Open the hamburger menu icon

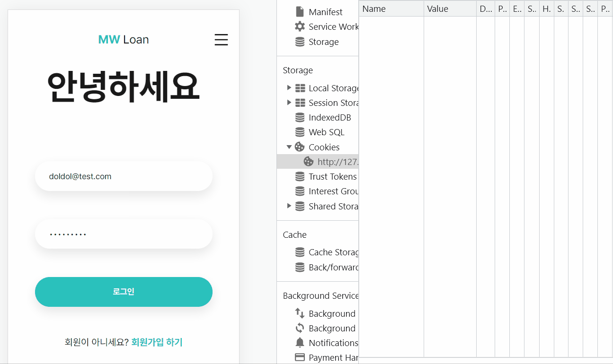pos(221,40)
